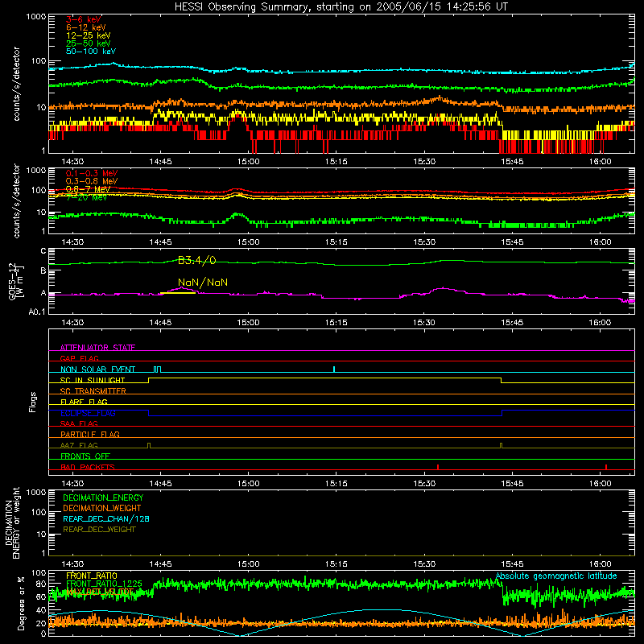Click the NaN/NaN annotation in GOES panel
This screenshot has width=644, height=644.
pyautogui.click(x=203, y=283)
